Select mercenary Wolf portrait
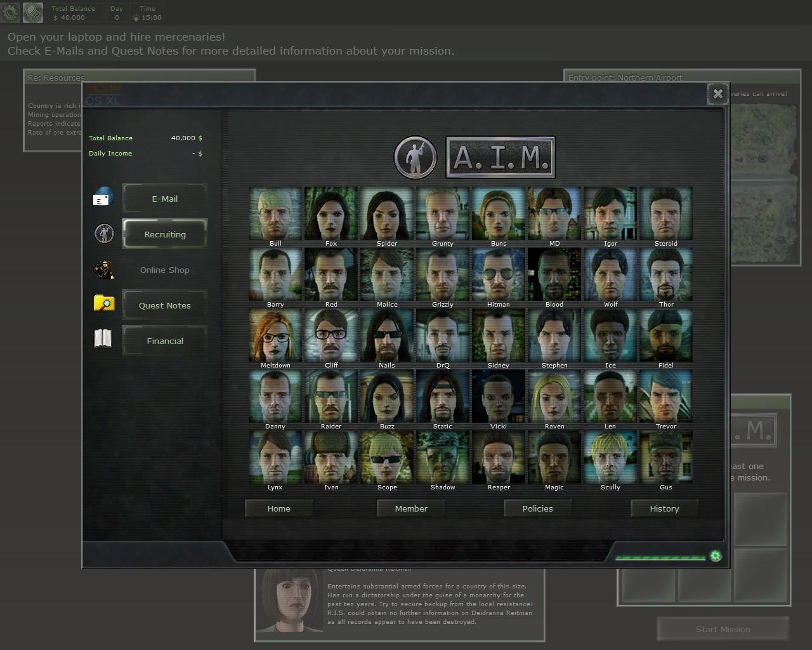 pos(610,274)
